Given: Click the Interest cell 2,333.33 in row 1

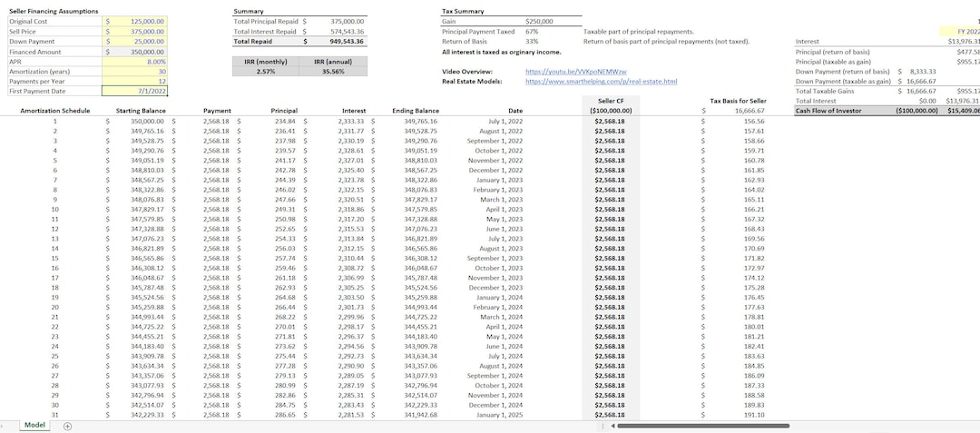Looking at the screenshot, I should (x=350, y=122).
